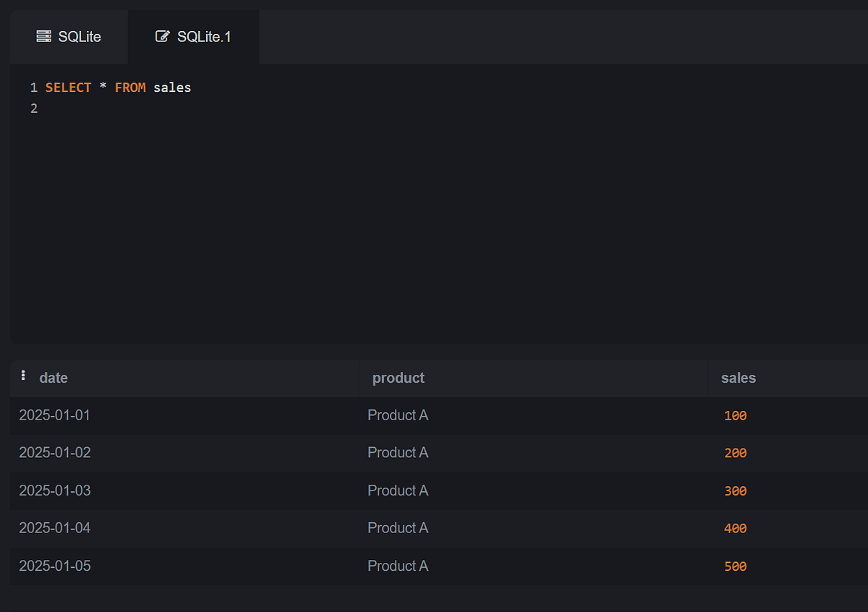
Task: Select the 2025-01-03 date cell
Action: 55,490
